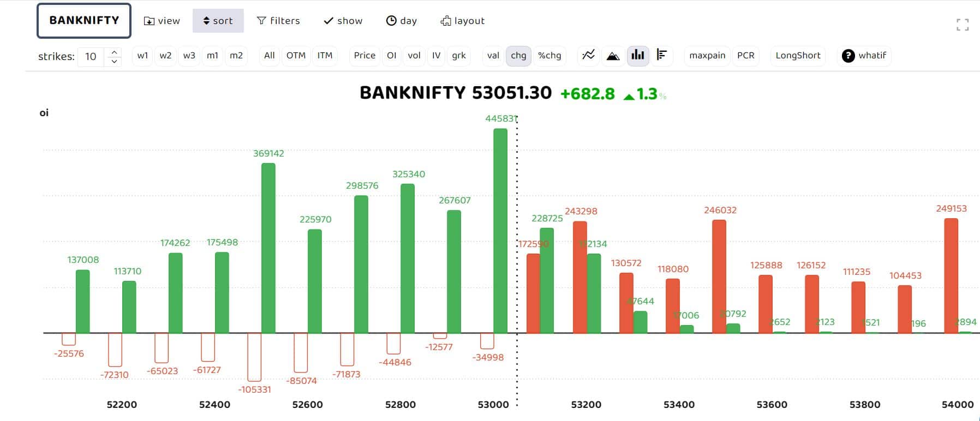Switch to area chart type
The image size is (980, 421).
[613, 56]
